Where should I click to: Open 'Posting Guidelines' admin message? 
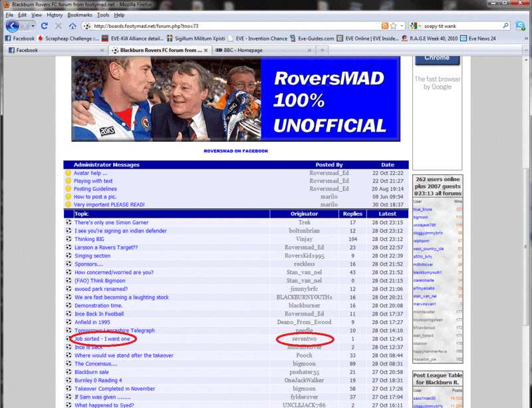click(95, 189)
